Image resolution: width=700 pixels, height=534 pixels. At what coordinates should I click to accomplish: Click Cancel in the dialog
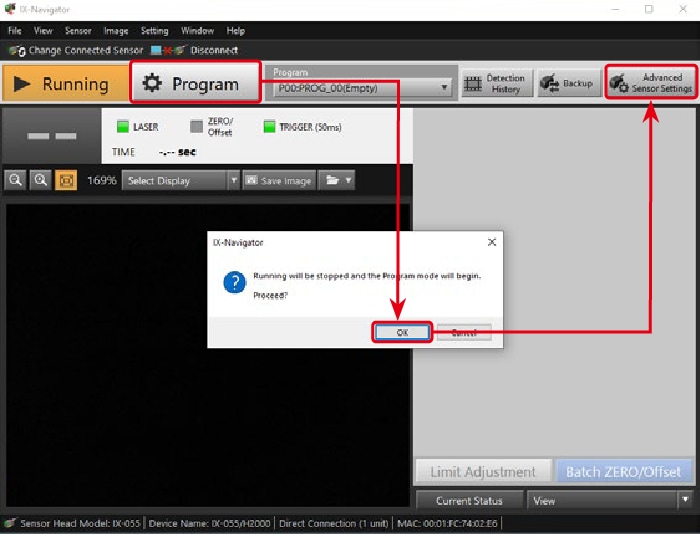click(463, 333)
